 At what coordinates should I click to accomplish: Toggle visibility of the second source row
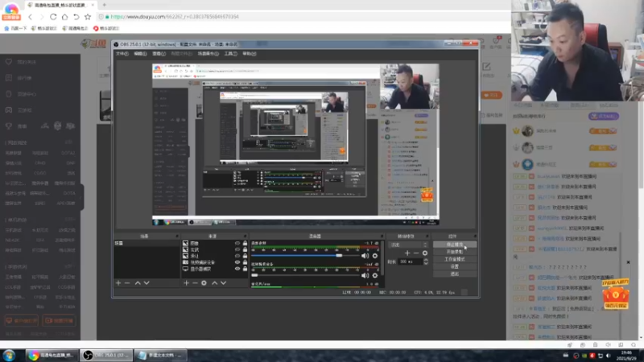click(x=237, y=249)
